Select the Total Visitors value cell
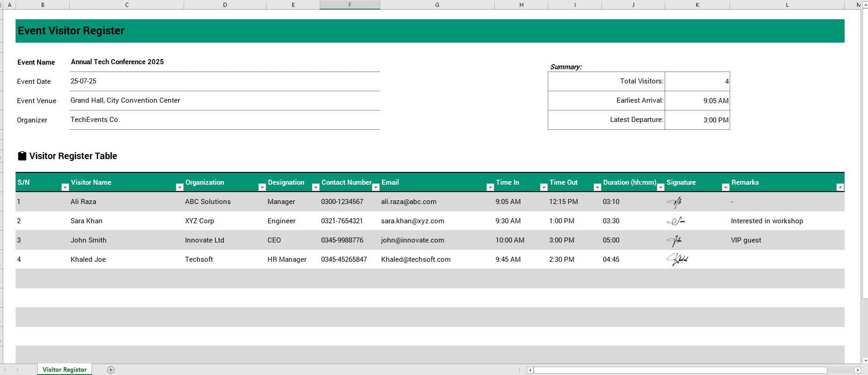868x375 pixels. (x=697, y=81)
